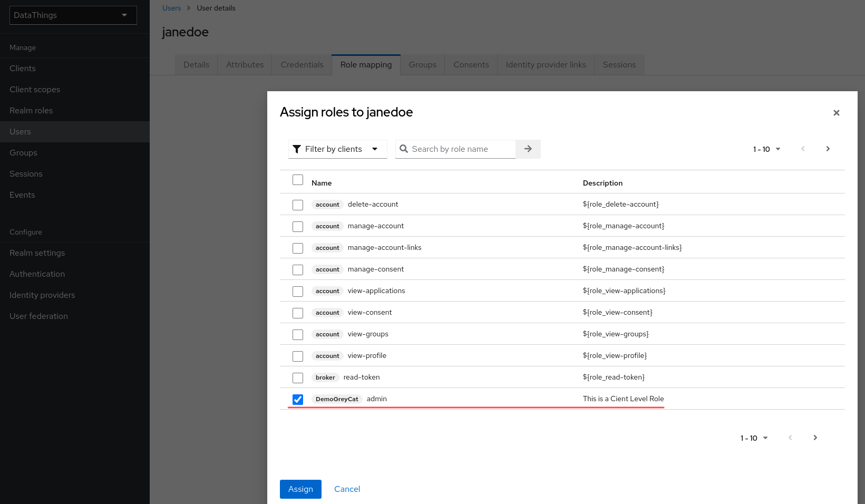Open Clients in the sidebar
865x504 pixels.
tap(75, 69)
